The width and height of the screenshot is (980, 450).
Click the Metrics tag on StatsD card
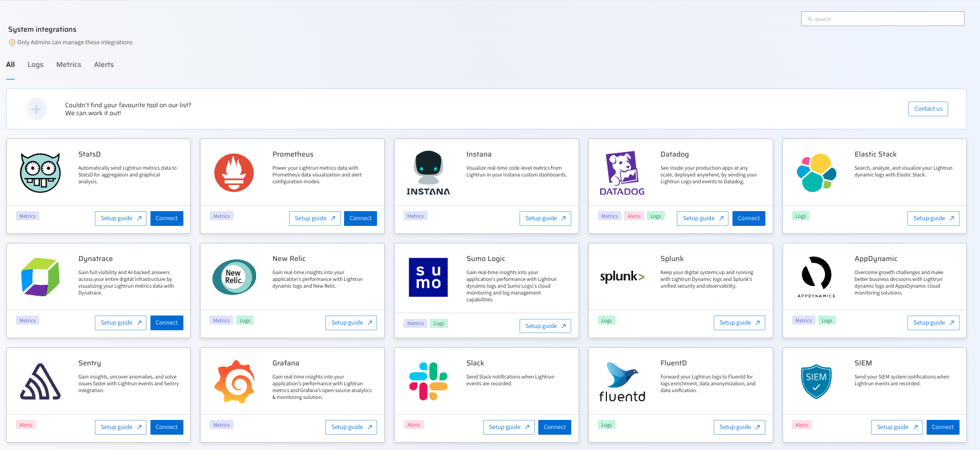pos(27,216)
